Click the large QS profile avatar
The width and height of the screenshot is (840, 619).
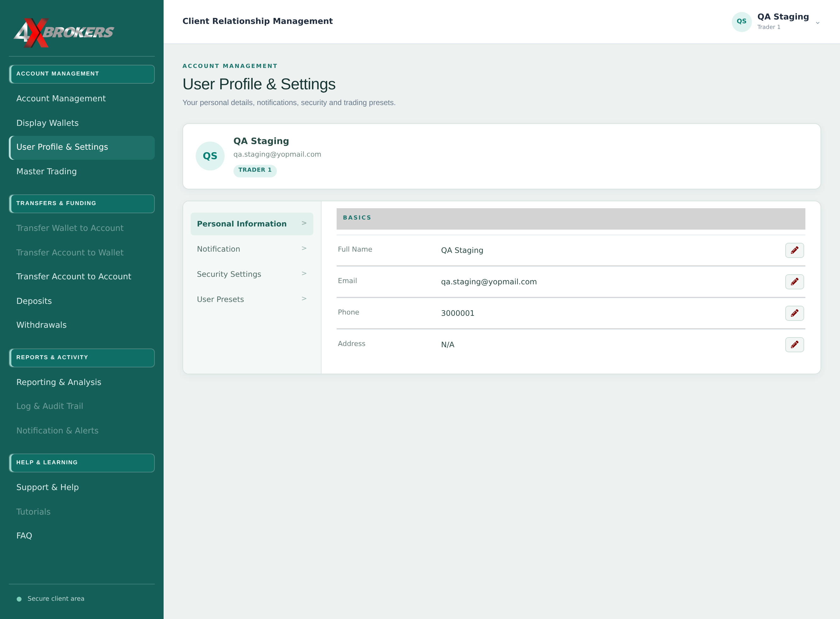(x=210, y=156)
